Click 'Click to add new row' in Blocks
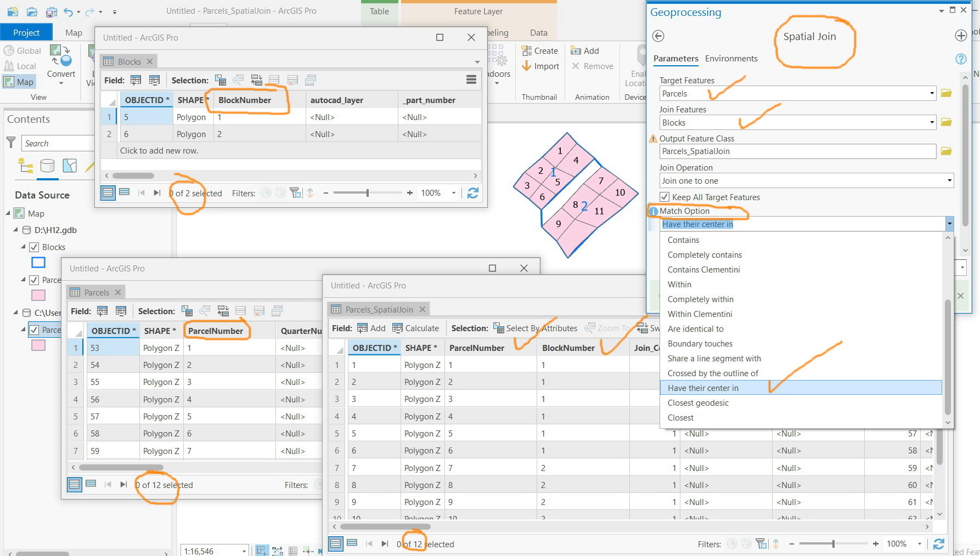The height and width of the screenshot is (556, 980). coord(159,150)
